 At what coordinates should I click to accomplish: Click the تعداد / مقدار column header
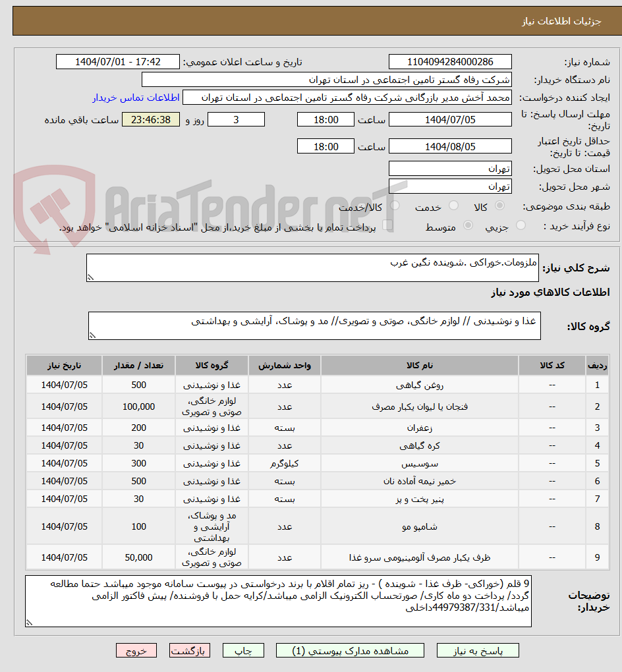(138, 366)
